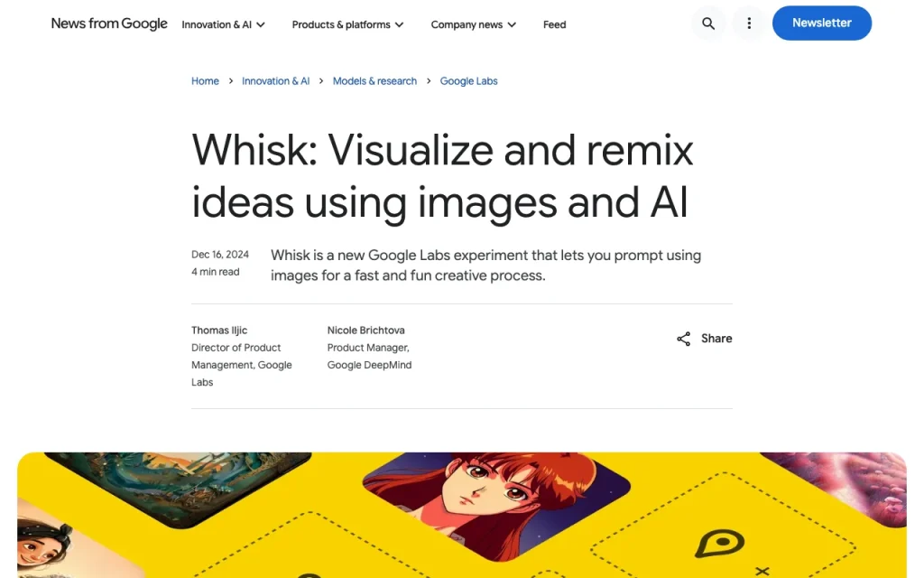Expand the Company news chevron
Image resolution: width=924 pixels, height=578 pixels.
click(x=512, y=24)
